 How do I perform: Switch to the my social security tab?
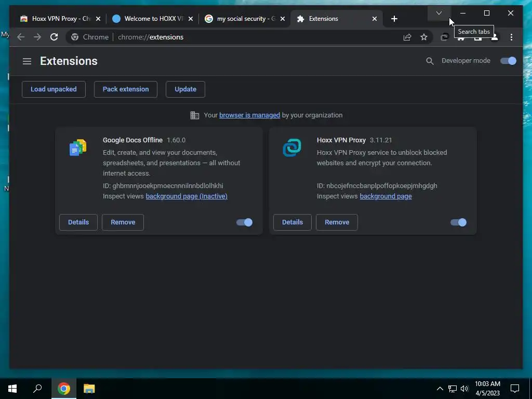pyautogui.click(x=245, y=19)
